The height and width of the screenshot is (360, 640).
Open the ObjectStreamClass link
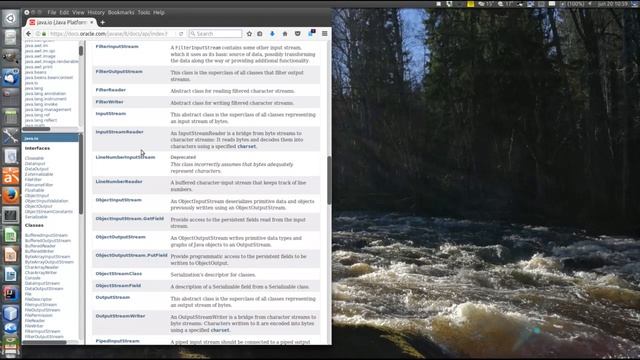[119, 274]
